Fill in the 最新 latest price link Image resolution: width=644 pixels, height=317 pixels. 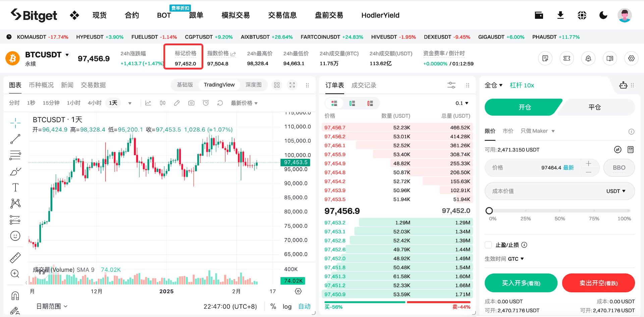(569, 168)
